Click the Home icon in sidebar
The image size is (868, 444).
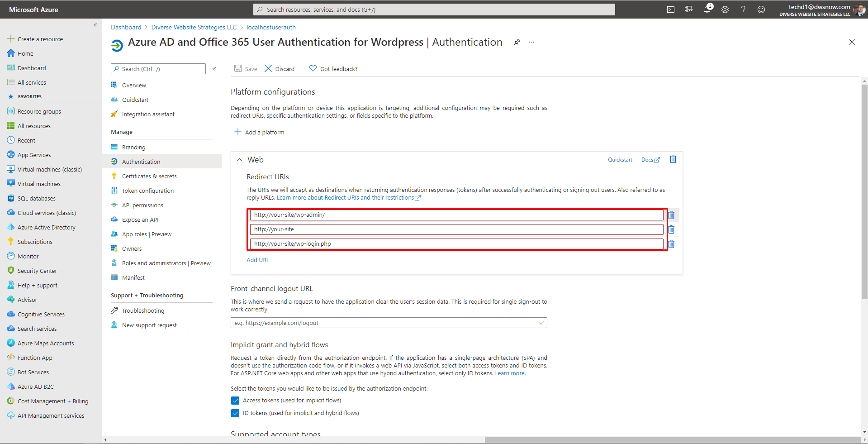click(11, 53)
